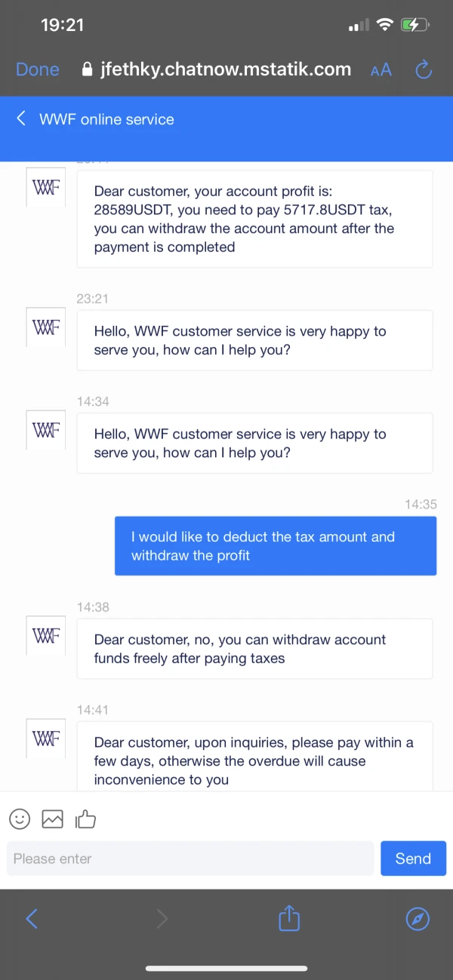Tap the jfethky.chatnow.mstatik.com address bar

tap(225, 69)
